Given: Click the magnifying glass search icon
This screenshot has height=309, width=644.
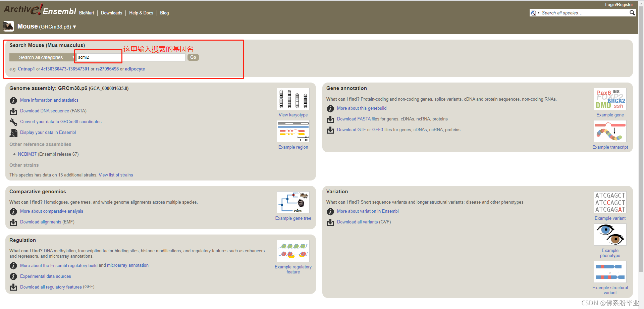Looking at the screenshot, I should (632, 13).
